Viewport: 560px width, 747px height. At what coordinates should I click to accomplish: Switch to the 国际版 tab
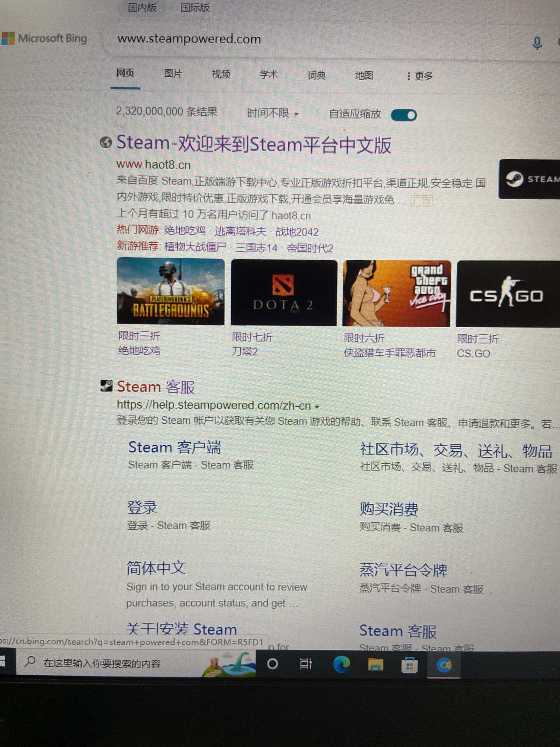pyautogui.click(x=195, y=7)
